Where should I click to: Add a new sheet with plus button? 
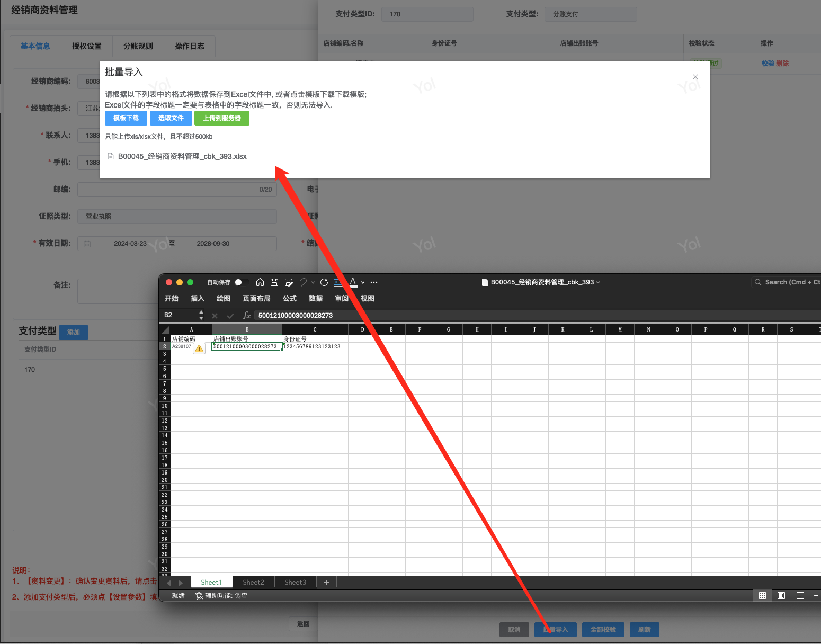click(x=327, y=583)
